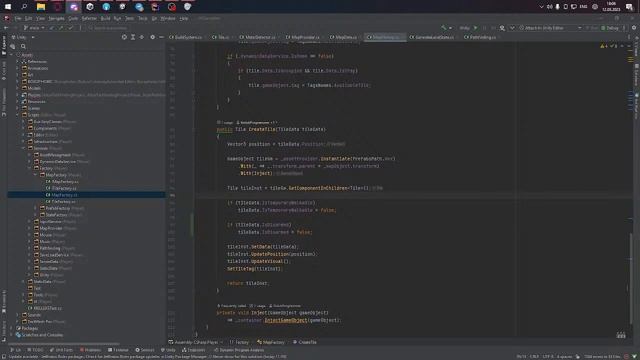This screenshot has width=640, height=360.
Task: Expand the Animations folder
Action: (18, 68)
